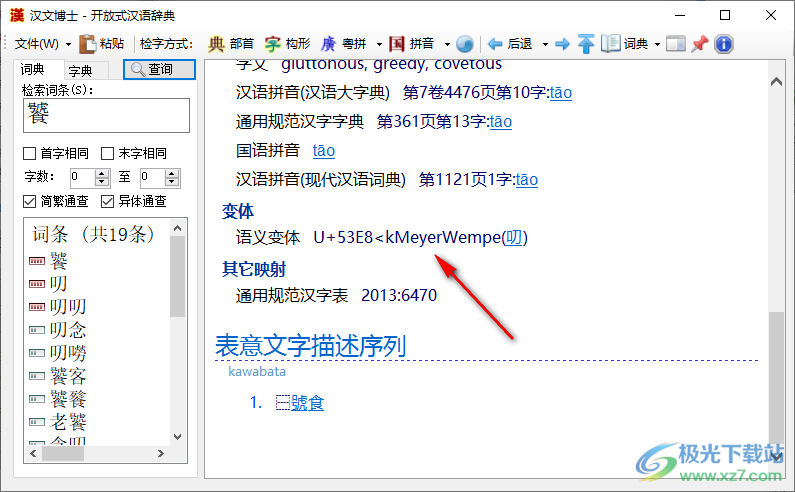
Task: Click the content pane vertical scrollbar thumb
Action: (x=776, y=378)
